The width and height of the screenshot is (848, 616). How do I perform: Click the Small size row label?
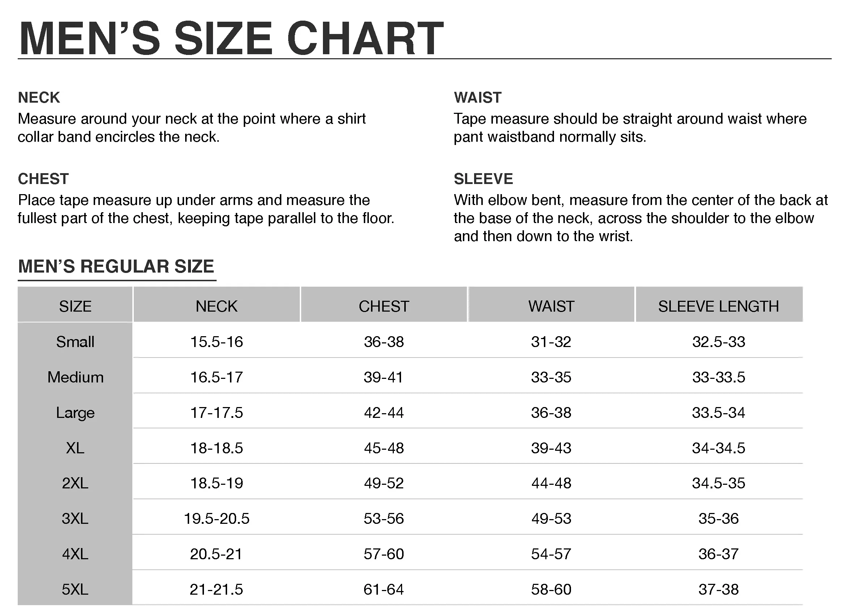(75, 342)
